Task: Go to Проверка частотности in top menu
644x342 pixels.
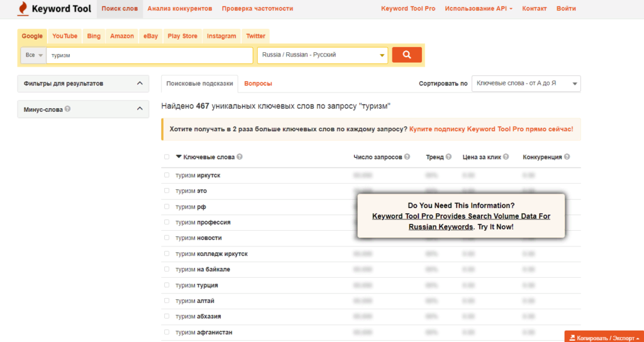Action: (x=257, y=9)
